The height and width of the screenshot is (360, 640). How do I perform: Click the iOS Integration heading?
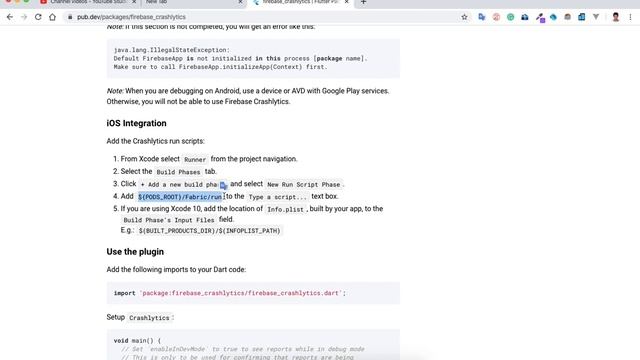(x=136, y=123)
